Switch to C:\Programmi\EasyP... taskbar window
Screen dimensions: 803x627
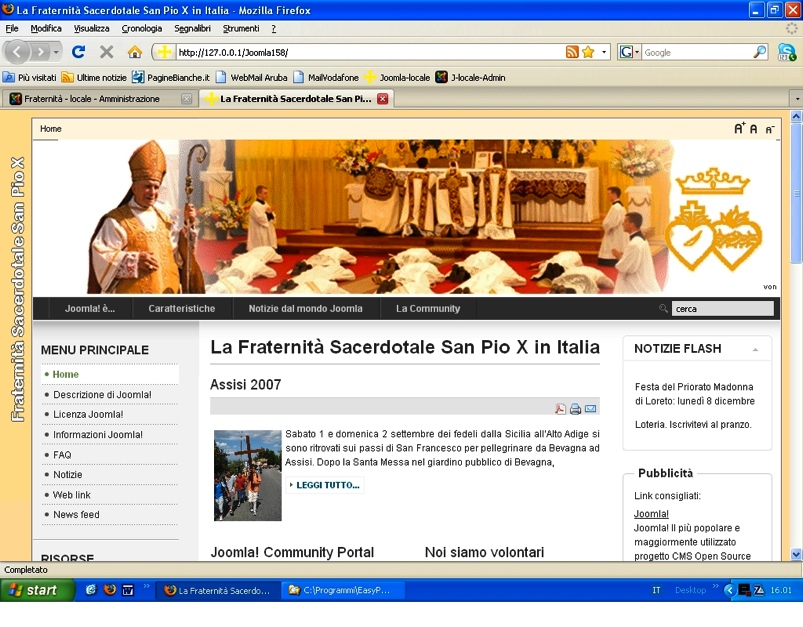(x=344, y=590)
